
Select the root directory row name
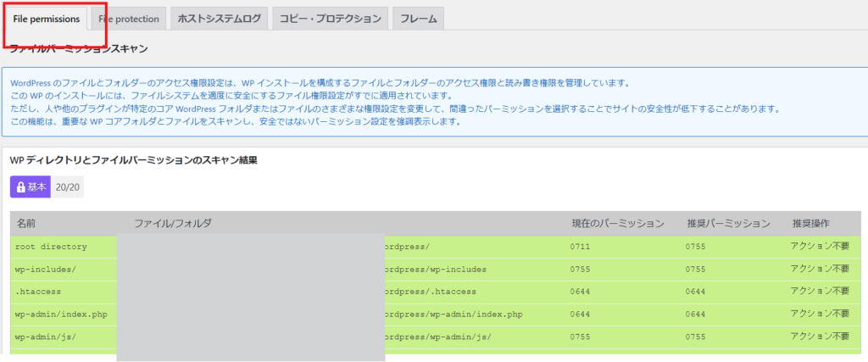51,247
